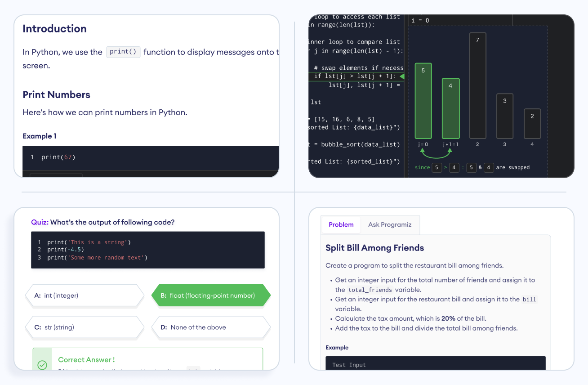Click the highlighted 'if lst[j] > lst[j + 1]:' line
Viewport: 588px width, 385px height.
click(356, 76)
